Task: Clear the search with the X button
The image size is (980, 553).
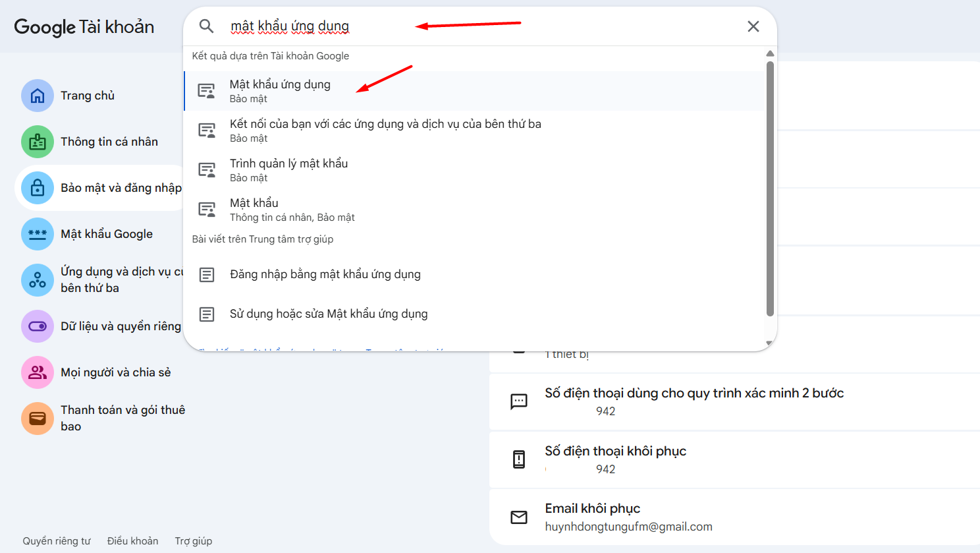Action: point(753,26)
